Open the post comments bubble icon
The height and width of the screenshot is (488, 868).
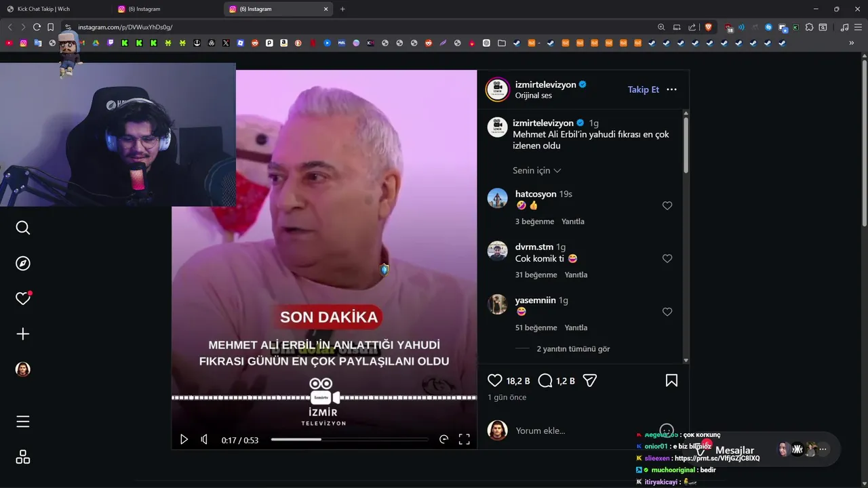click(x=545, y=380)
